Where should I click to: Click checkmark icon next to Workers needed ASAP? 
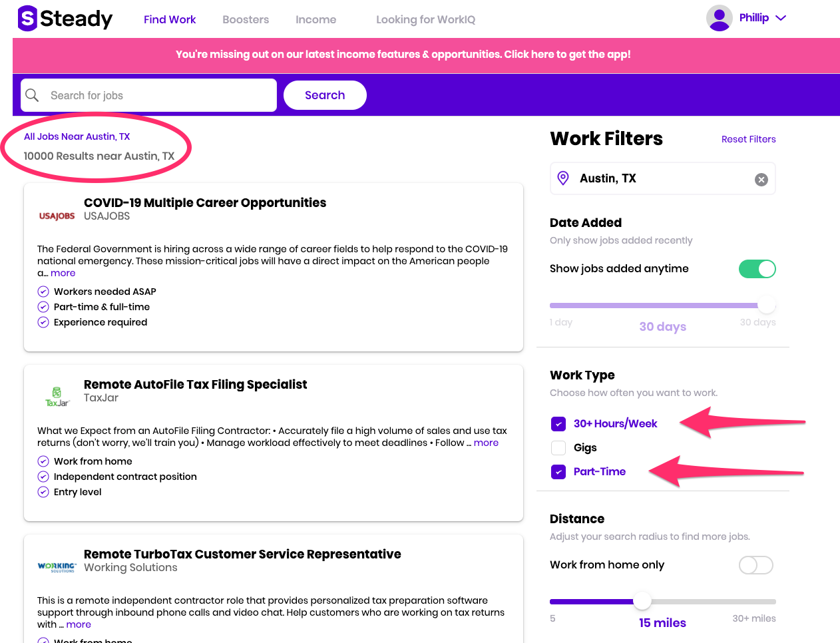tap(43, 292)
